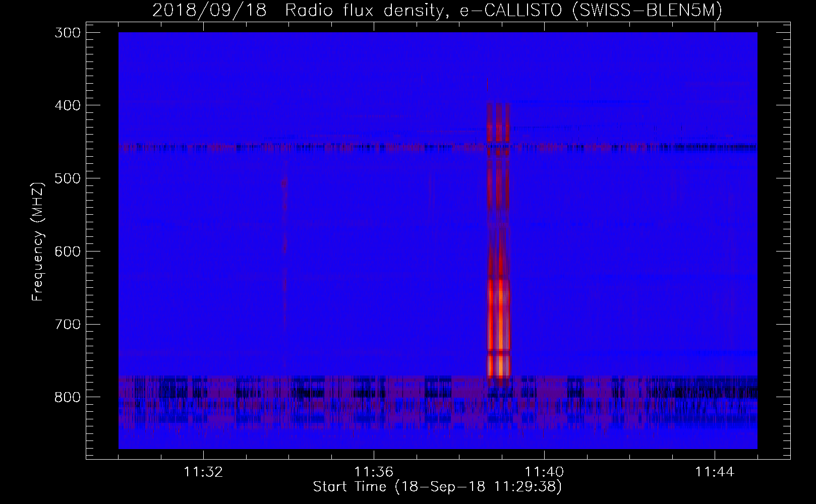This screenshot has width=816, height=504.
Task: Click the 700 frequency tick label
Action: [67, 324]
